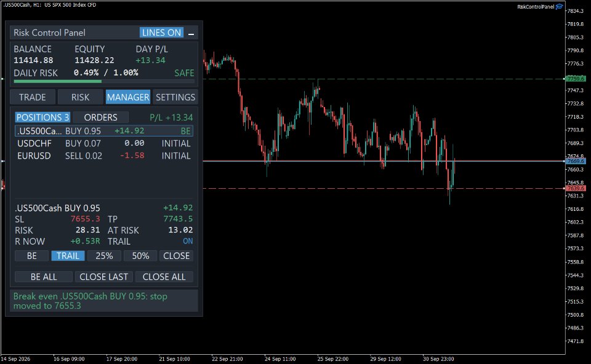The width and height of the screenshot is (591, 364).
Task: Click the INITIAL status of the USDCHF row
Action: pos(176,143)
